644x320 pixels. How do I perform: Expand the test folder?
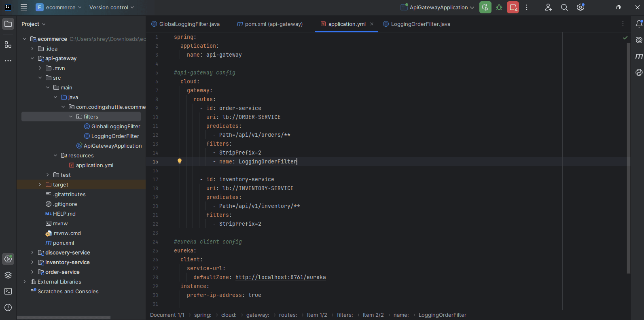pos(48,175)
